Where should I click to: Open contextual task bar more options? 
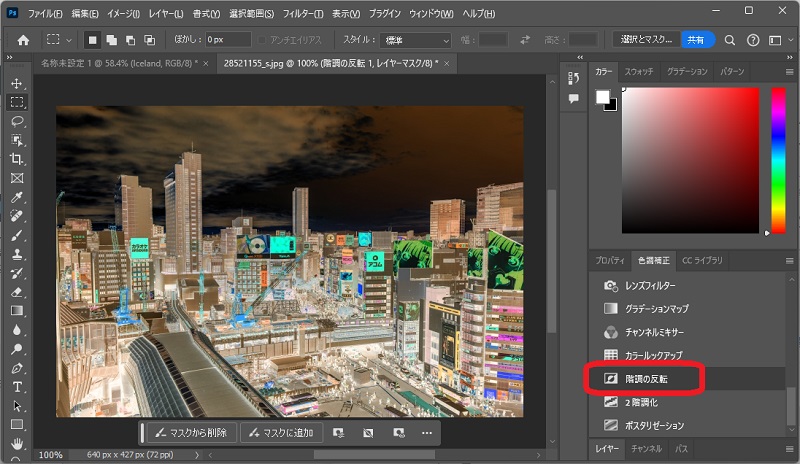pyautogui.click(x=427, y=433)
